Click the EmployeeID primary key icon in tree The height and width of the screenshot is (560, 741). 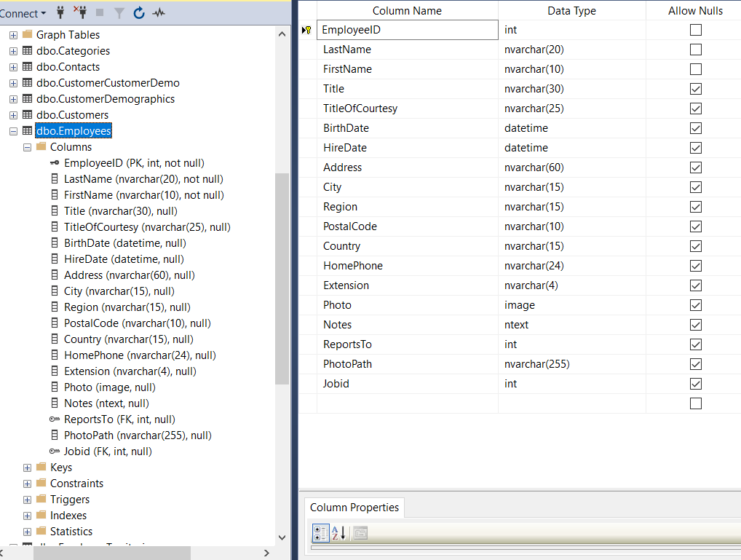click(x=55, y=163)
